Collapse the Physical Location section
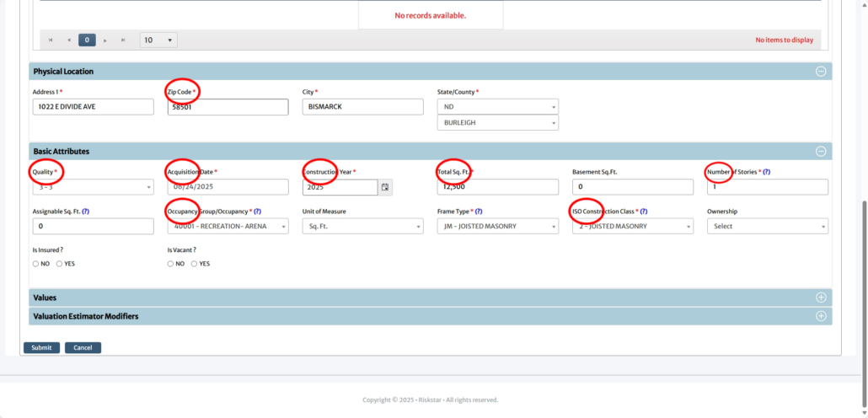This screenshot has width=868, height=418. click(x=820, y=72)
